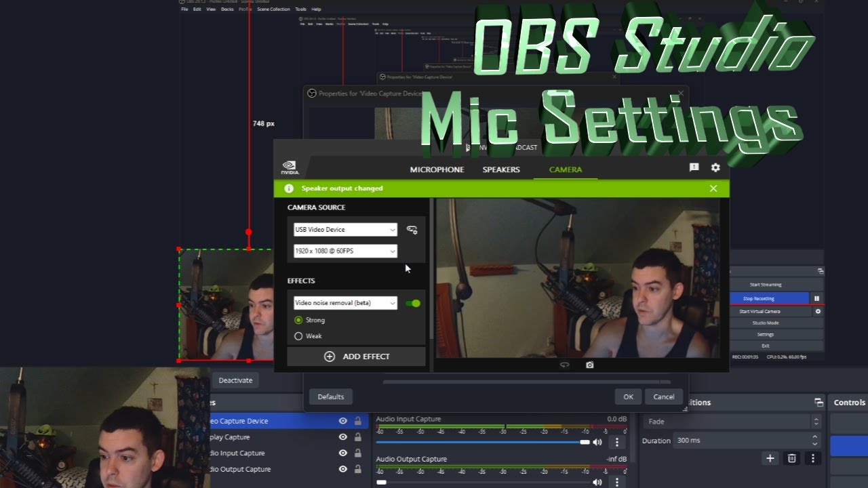
Task: Click the Properties dialog horizontal scrollbar
Action: (x=526, y=382)
